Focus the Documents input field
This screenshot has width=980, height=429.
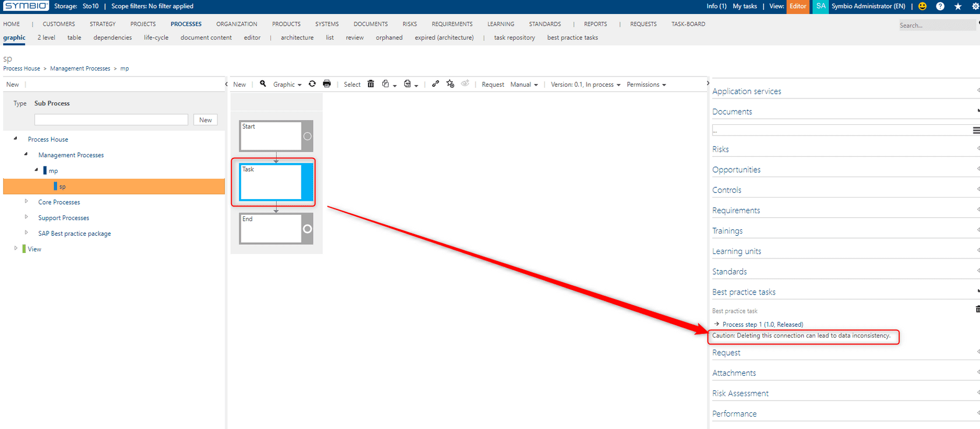coord(841,130)
